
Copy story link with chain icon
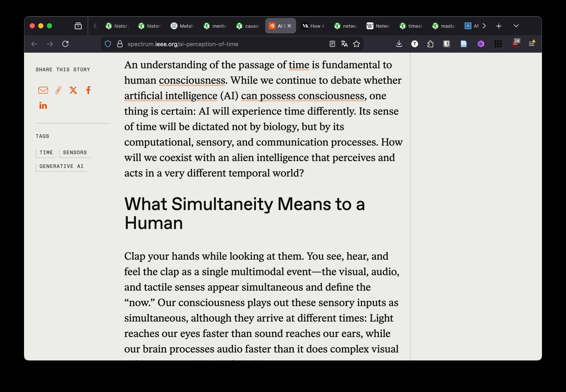coord(58,90)
